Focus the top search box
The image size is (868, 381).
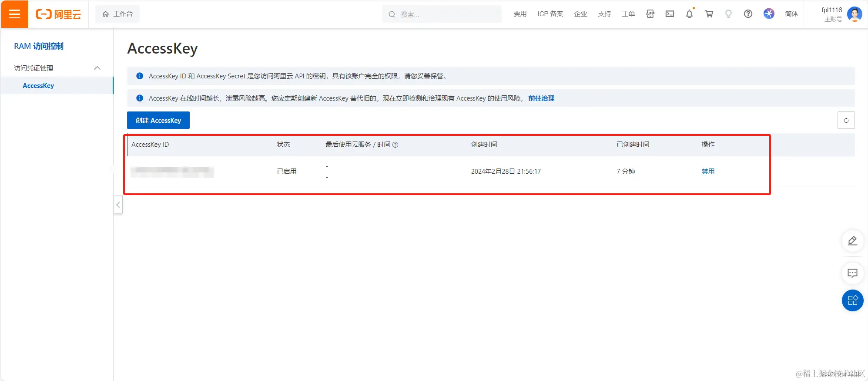442,14
